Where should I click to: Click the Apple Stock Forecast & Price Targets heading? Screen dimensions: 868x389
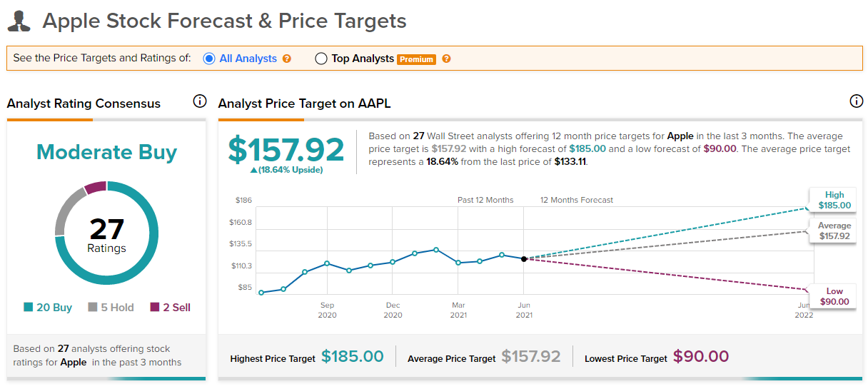(224, 21)
